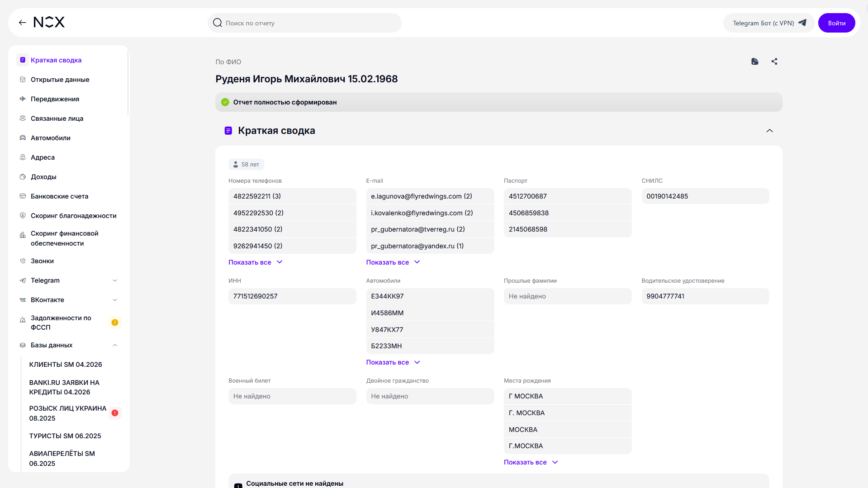
Task: Open Скоринг финансовой обеспеченности in sidebar
Action: (x=64, y=238)
